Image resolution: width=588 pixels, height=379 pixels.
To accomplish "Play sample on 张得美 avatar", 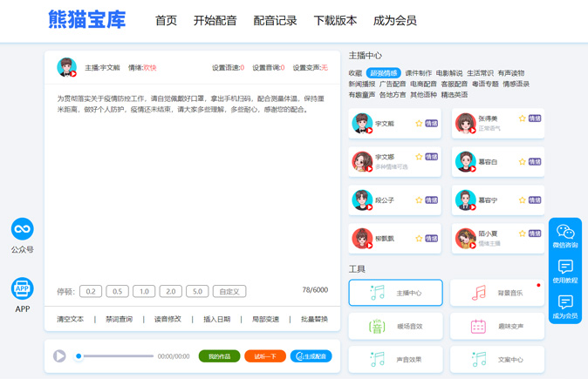I will tap(473, 131).
